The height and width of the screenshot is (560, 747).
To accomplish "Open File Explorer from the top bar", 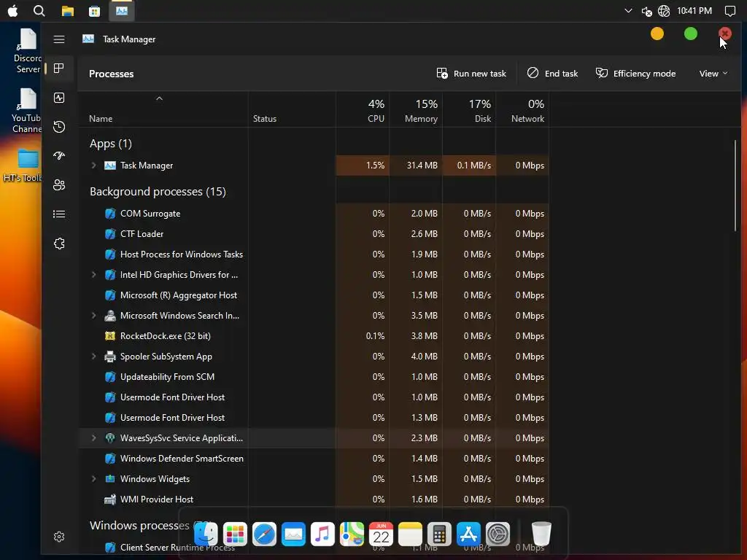I will [68, 10].
